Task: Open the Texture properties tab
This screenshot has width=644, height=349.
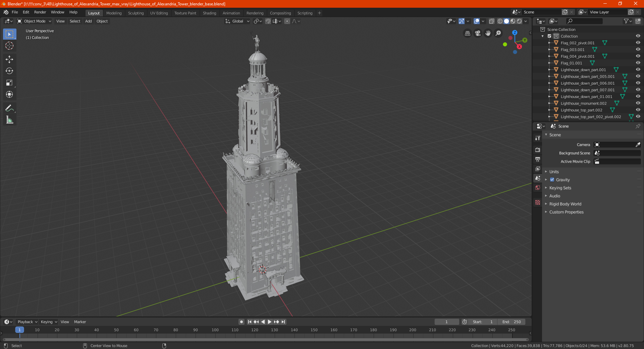Action: coord(538,202)
